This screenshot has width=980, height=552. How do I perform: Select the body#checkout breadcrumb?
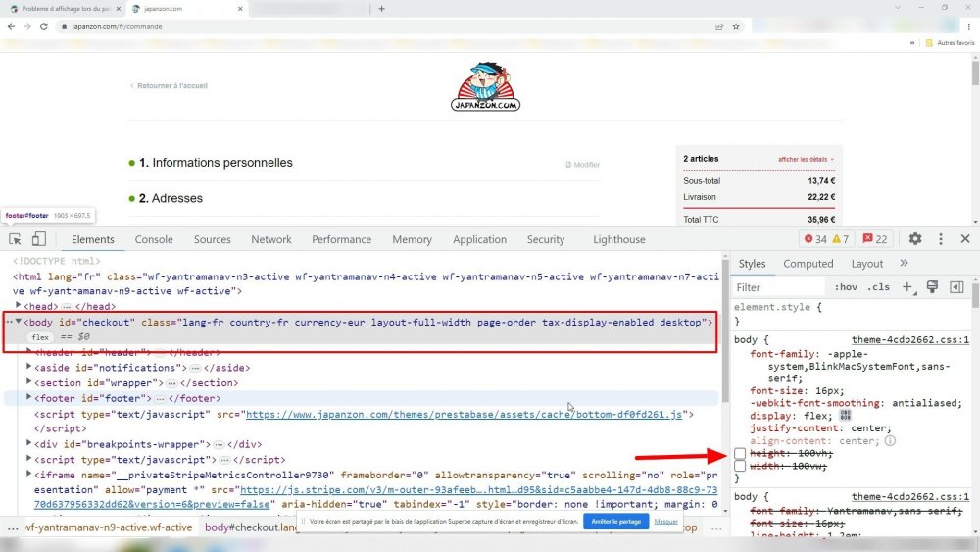(251, 527)
